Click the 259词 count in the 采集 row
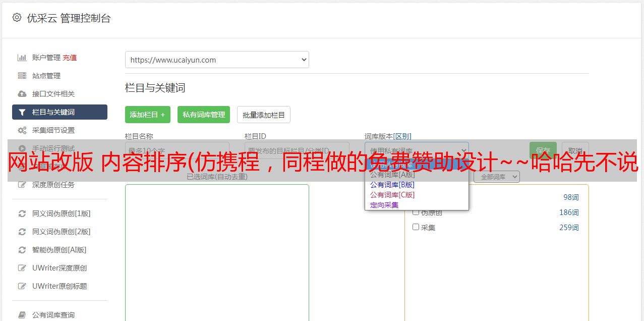 [x=569, y=228]
